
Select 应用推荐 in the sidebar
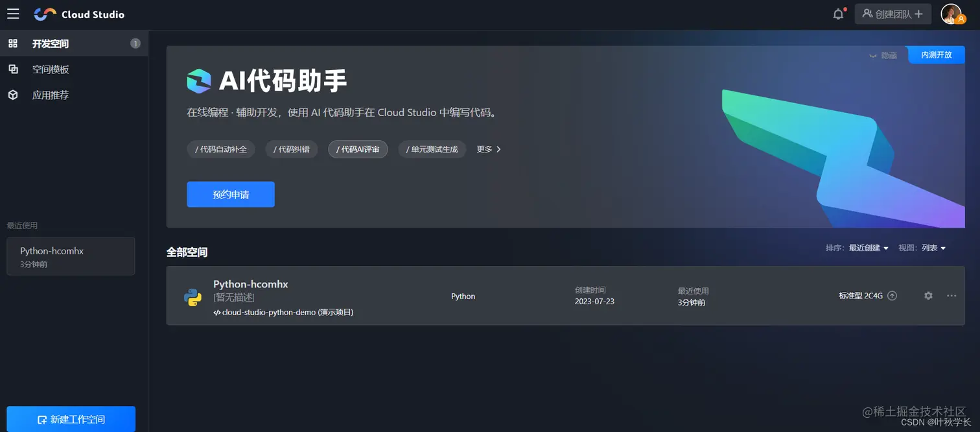[x=74, y=95]
